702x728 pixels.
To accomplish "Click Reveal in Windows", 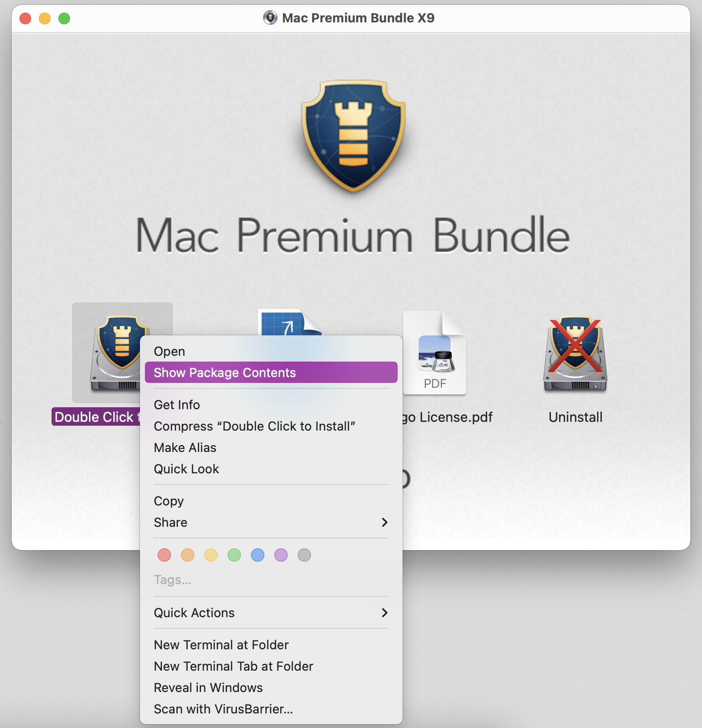I will (271, 688).
